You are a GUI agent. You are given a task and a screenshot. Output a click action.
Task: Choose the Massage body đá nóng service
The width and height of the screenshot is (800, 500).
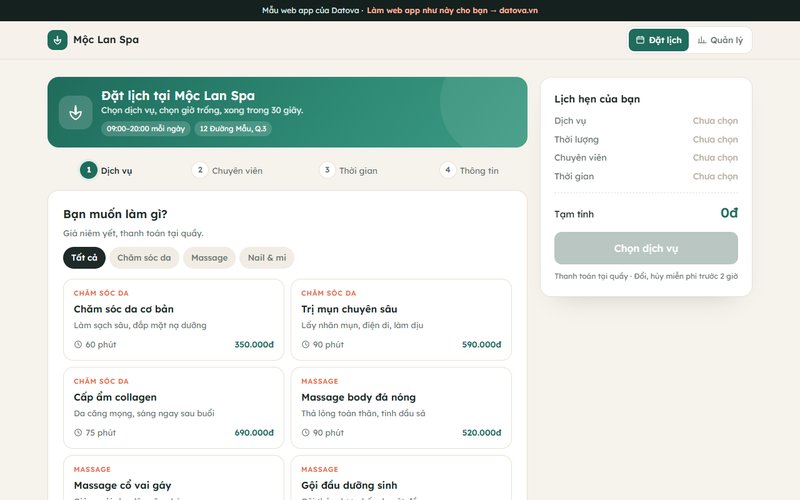click(x=401, y=408)
